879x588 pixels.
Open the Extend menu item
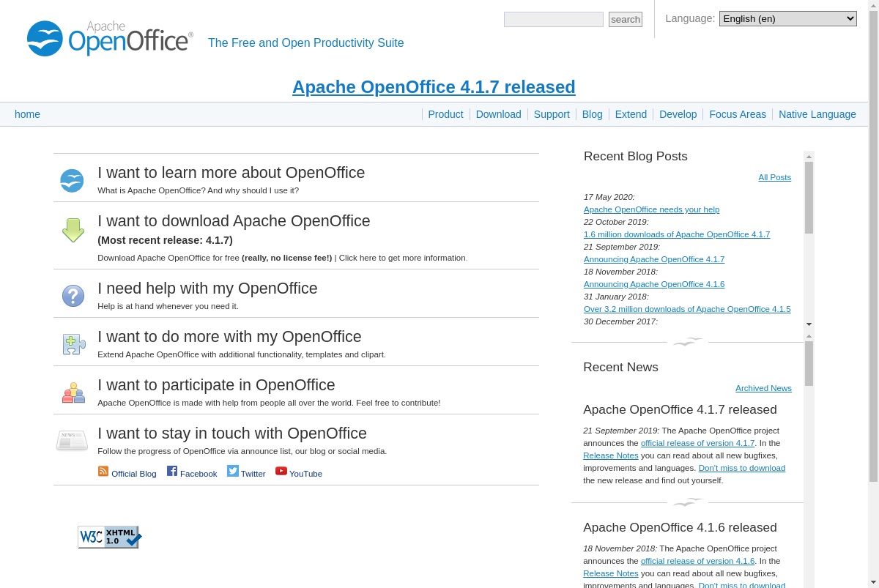[631, 114]
